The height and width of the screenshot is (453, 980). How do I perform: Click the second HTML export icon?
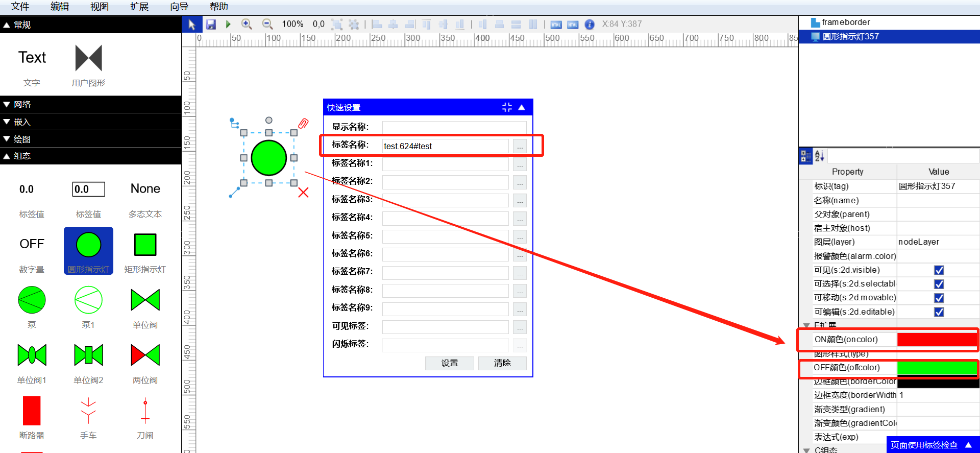click(573, 25)
